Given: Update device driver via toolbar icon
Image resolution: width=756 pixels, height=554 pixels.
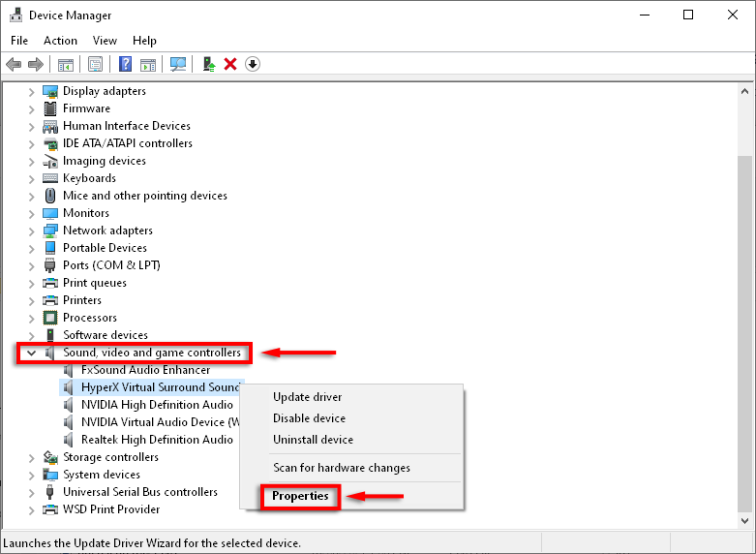Looking at the screenshot, I should coord(209,64).
